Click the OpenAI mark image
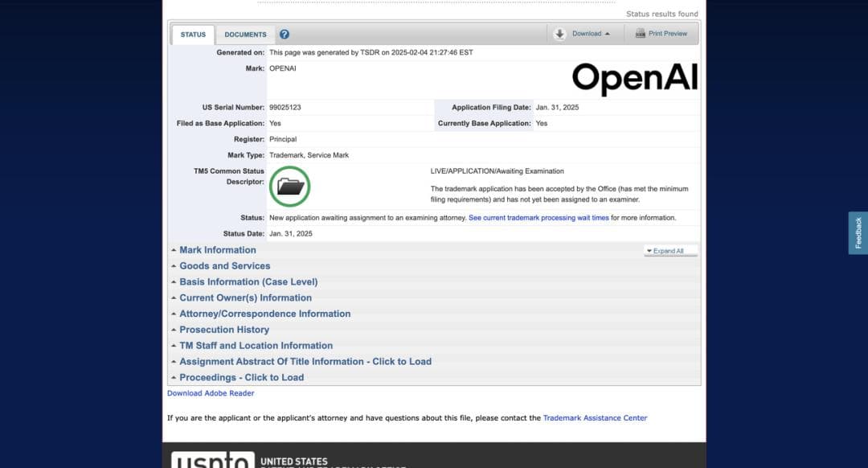The image size is (868, 468). [x=634, y=79]
